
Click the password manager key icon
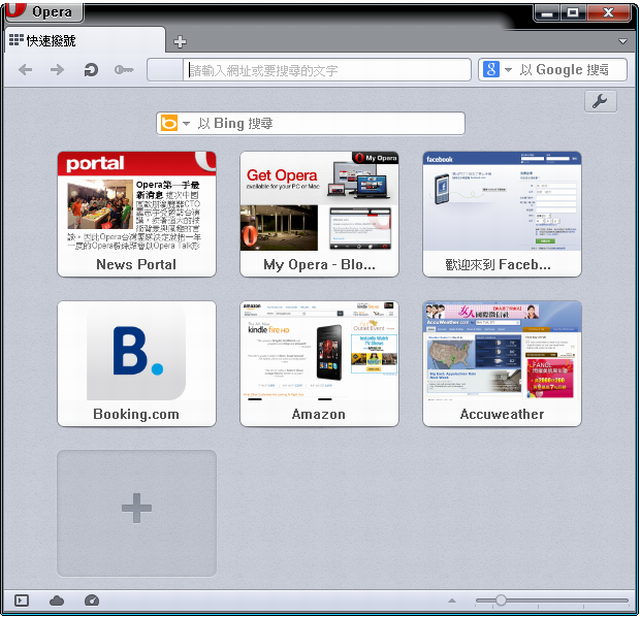[123, 70]
